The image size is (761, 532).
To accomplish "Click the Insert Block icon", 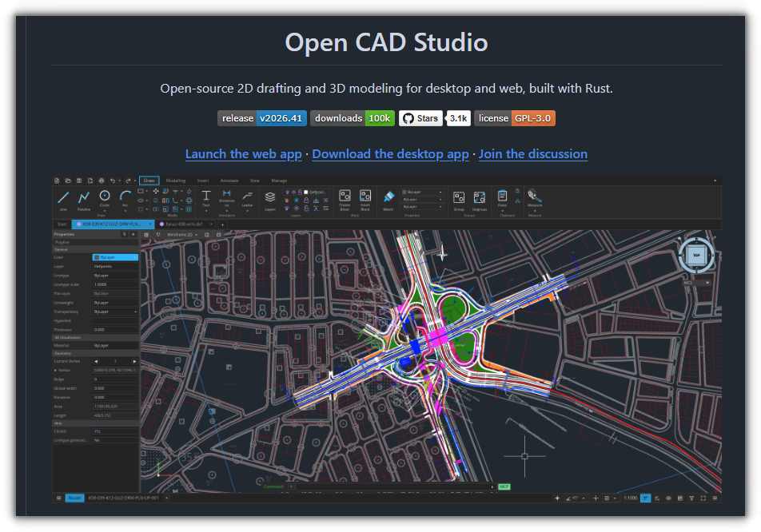I will coord(365,196).
